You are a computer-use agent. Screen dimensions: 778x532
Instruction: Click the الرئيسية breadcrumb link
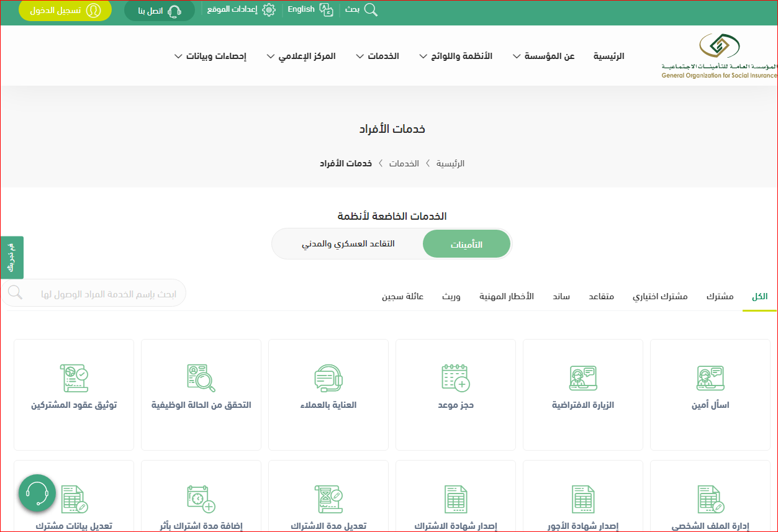click(450, 164)
